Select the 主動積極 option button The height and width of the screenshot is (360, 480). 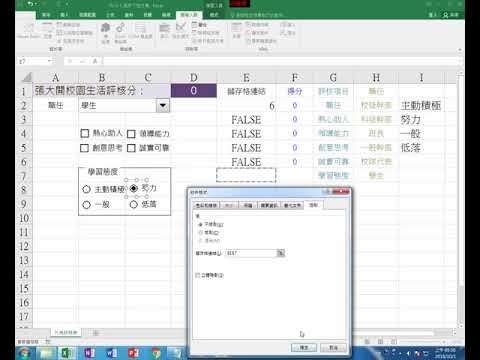coord(86,189)
